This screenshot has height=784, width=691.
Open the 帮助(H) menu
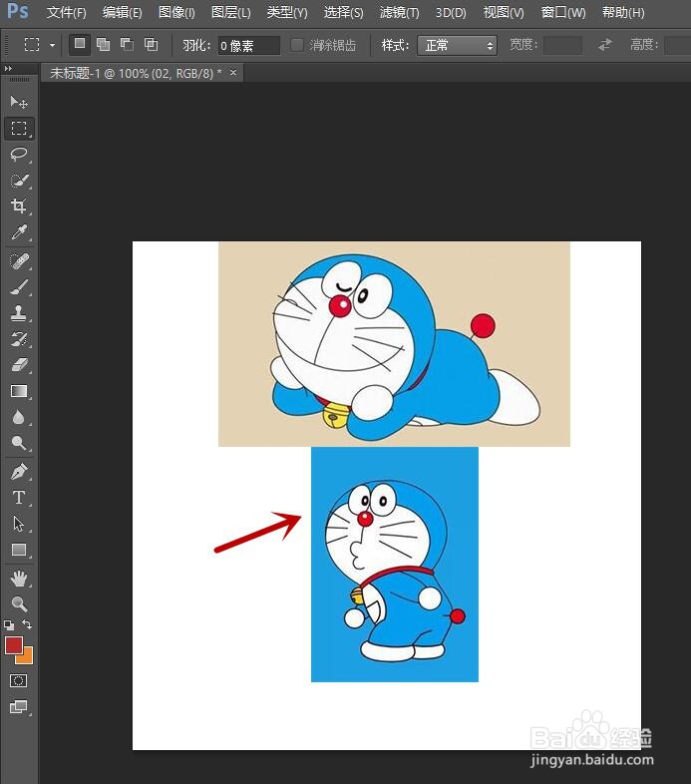click(x=623, y=12)
